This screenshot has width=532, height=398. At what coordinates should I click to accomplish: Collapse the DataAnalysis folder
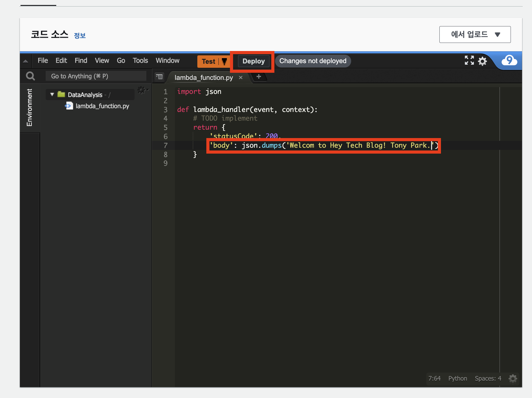(52, 94)
